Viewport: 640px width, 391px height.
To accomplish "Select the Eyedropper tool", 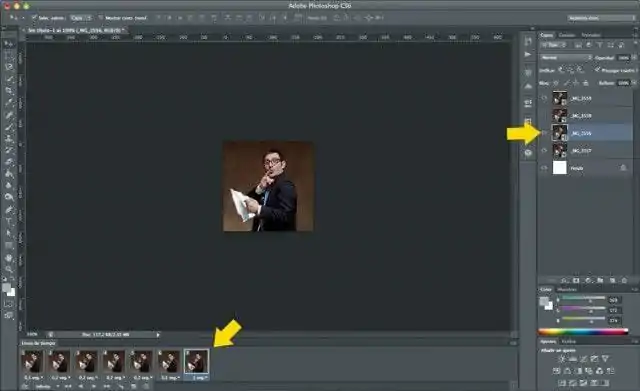I will [9, 102].
